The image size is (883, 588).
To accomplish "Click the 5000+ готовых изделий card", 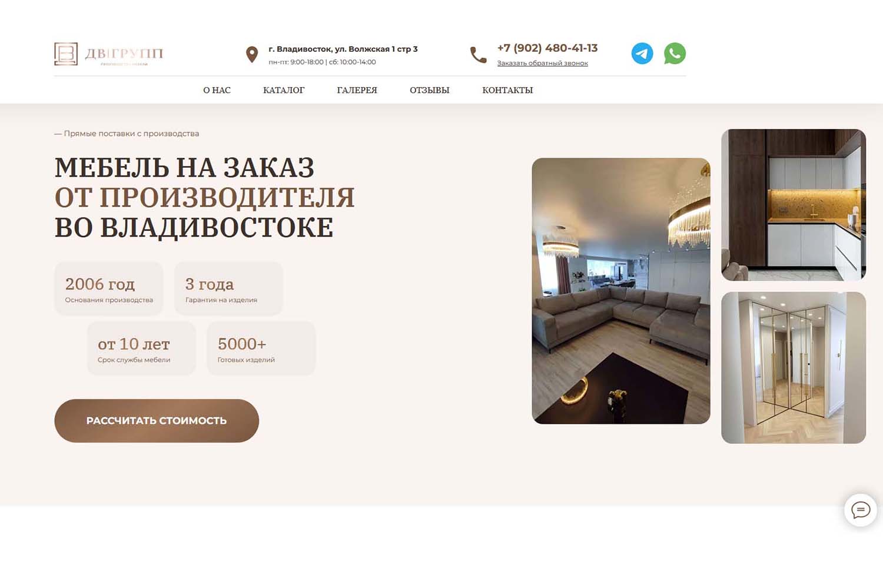I will (261, 348).
